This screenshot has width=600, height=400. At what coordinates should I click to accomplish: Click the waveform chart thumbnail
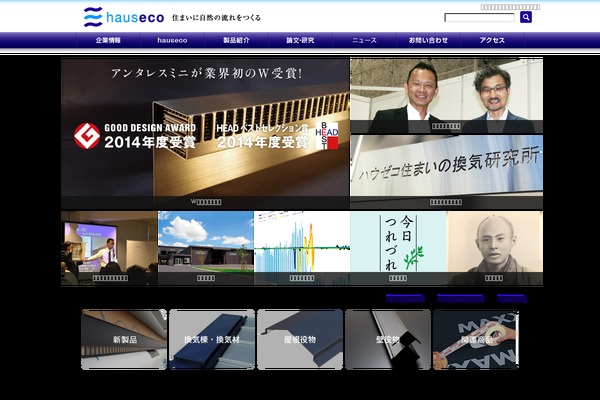(301, 247)
